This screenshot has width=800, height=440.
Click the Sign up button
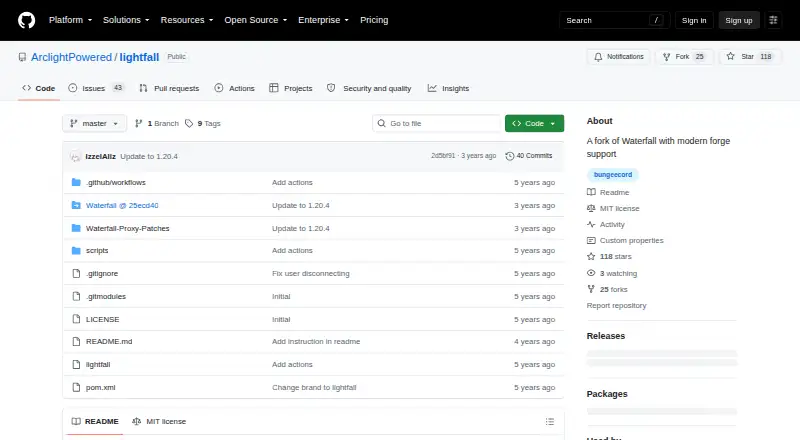coord(739,20)
